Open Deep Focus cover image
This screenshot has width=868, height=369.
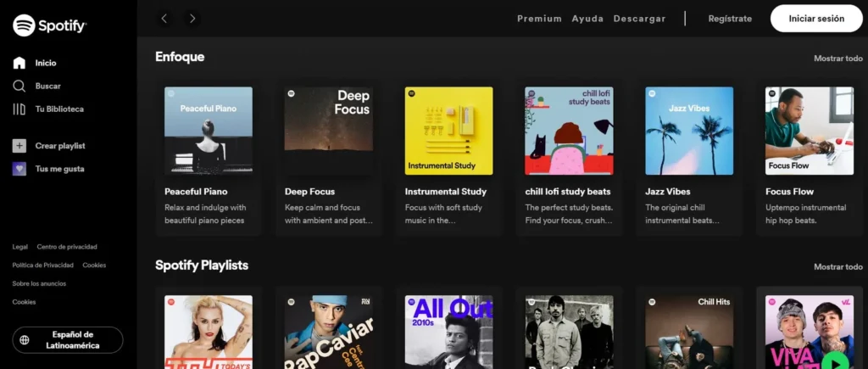(x=329, y=131)
